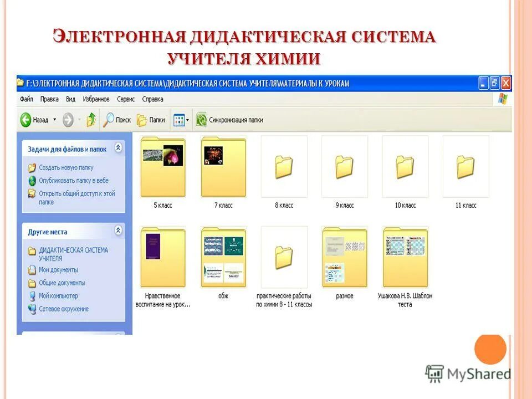Open the Избранное menu
Viewport: 532px width, 399px height.
click(x=96, y=99)
